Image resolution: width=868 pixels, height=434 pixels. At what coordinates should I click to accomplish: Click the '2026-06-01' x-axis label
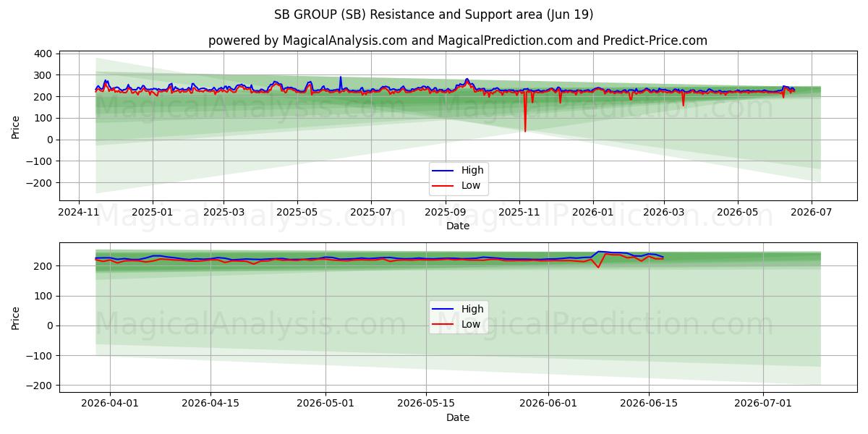pyautogui.click(x=548, y=404)
